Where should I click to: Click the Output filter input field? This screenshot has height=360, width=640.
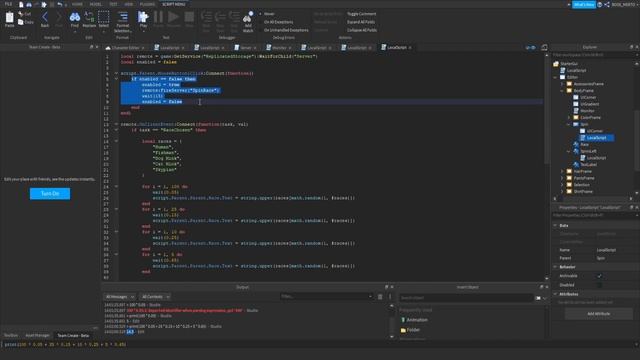(x=326, y=297)
